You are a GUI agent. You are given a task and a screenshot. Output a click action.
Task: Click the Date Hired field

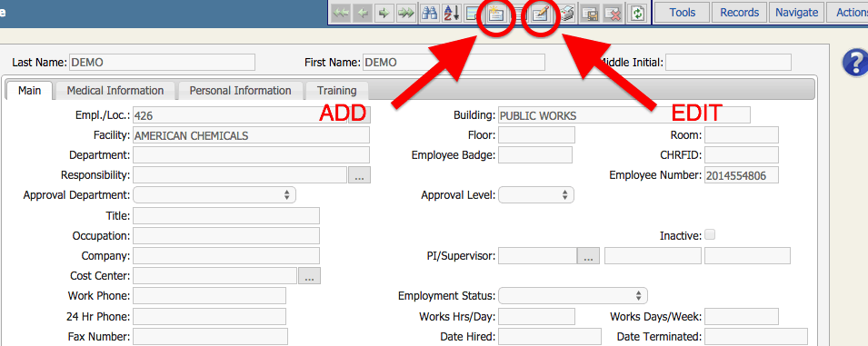click(x=550, y=336)
